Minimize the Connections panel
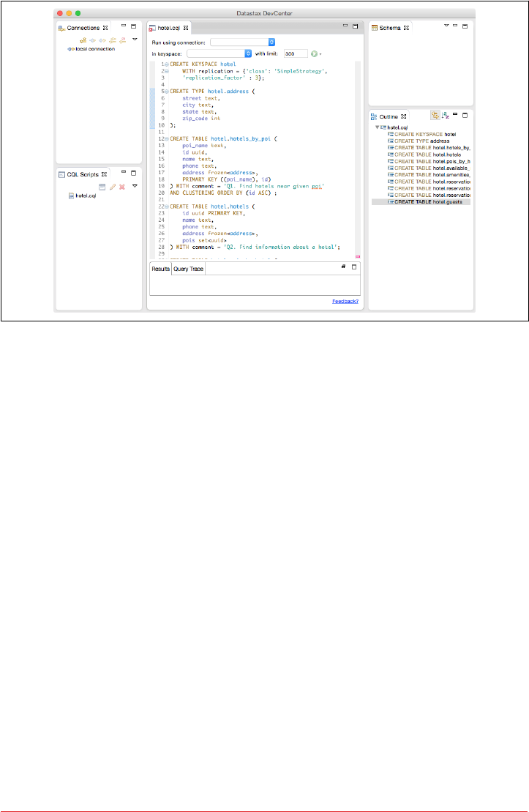 (x=124, y=26)
